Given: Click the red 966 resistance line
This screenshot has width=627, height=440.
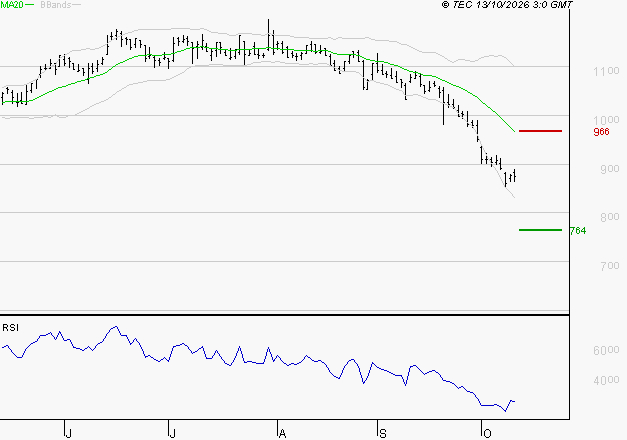Looking at the screenshot, I should coord(540,131).
